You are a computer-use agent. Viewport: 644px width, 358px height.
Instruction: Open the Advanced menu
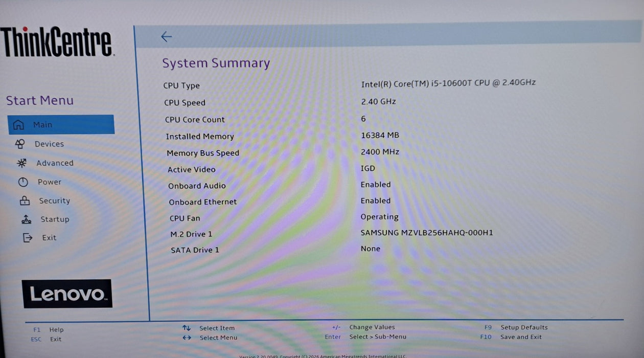(x=55, y=163)
